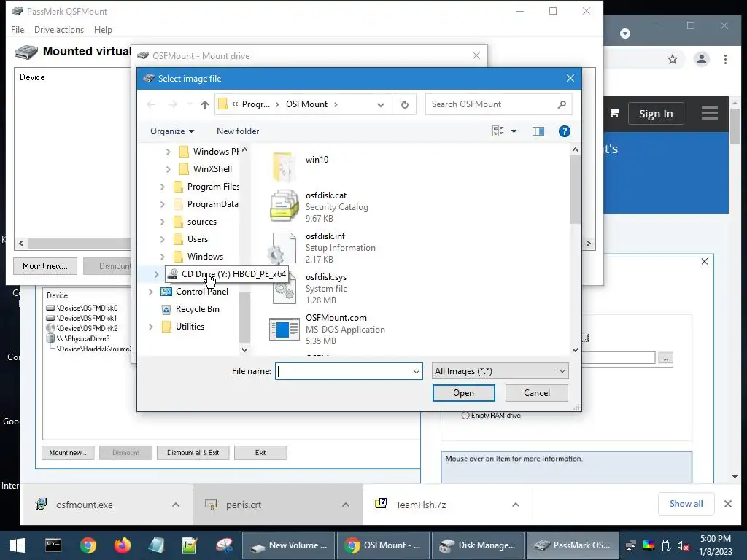Open Control Panel in navigation tree
Viewport: 747px width, 560px height.
coord(201,292)
